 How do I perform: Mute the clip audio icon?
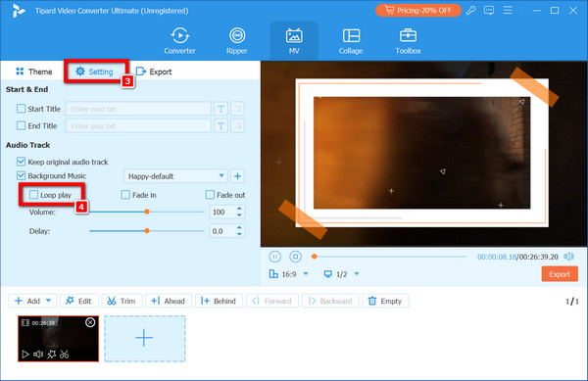click(38, 354)
